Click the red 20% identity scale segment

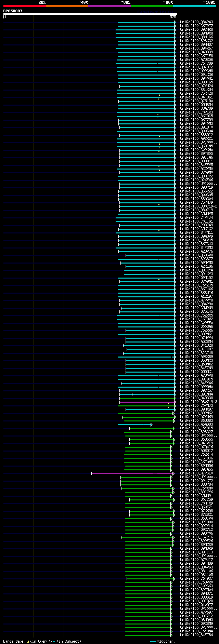[x=25, y=6]
